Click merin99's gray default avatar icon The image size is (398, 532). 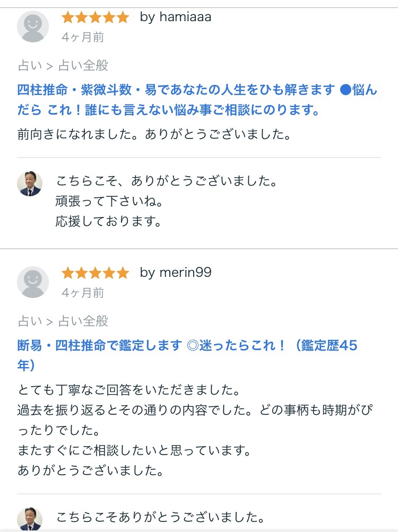33,282
